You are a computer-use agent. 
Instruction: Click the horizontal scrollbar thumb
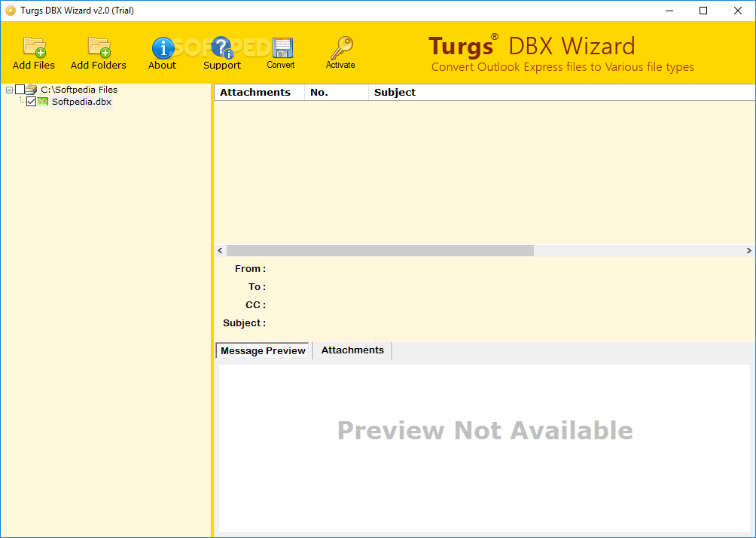tap(380, 250)
